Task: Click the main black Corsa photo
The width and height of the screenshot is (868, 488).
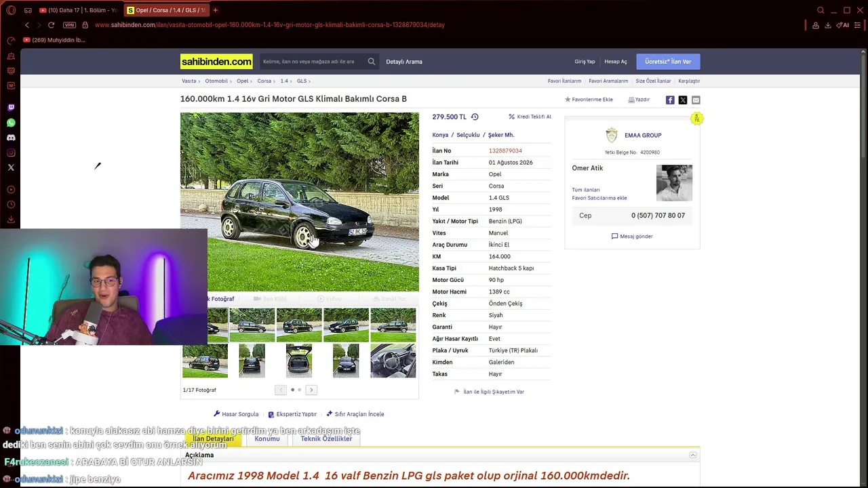Action: [x=300, y=202]
